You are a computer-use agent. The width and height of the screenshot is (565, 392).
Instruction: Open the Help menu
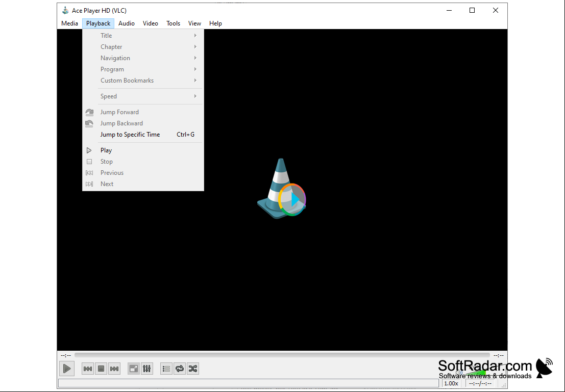coord(215,23)
